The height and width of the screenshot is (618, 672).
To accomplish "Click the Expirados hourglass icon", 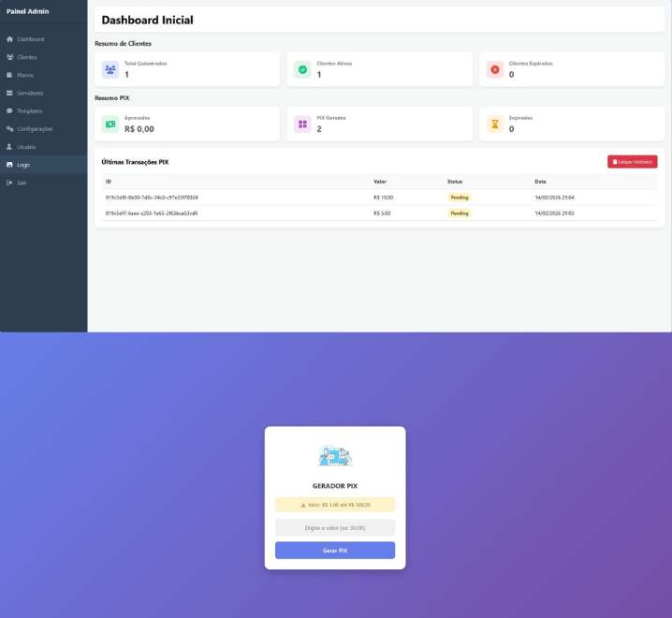I will 495,124.
